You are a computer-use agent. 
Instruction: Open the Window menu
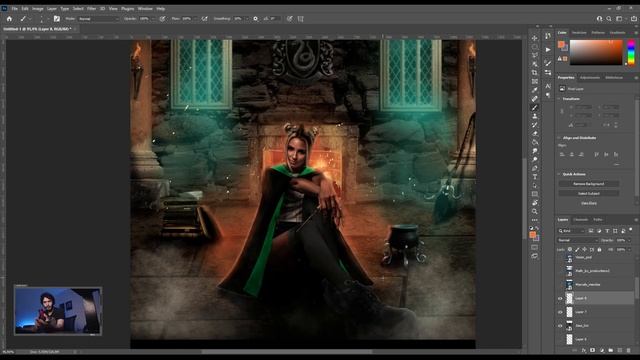(x=145, y=9)
